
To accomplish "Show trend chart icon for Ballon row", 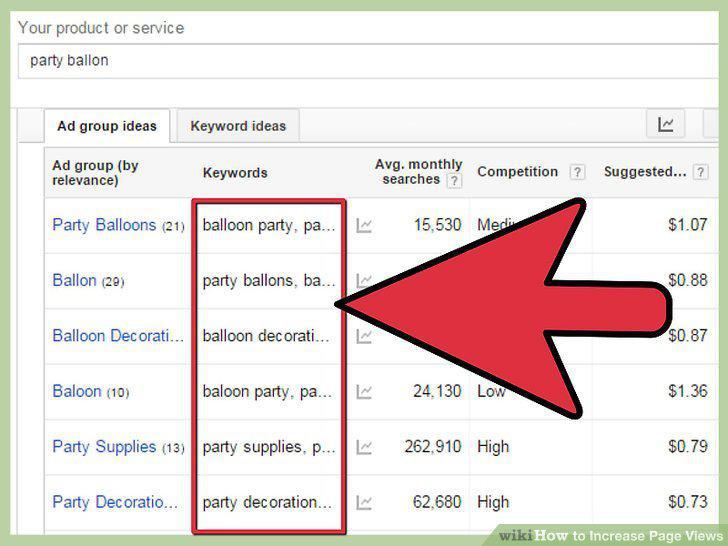I will click(x=363, y=281).
